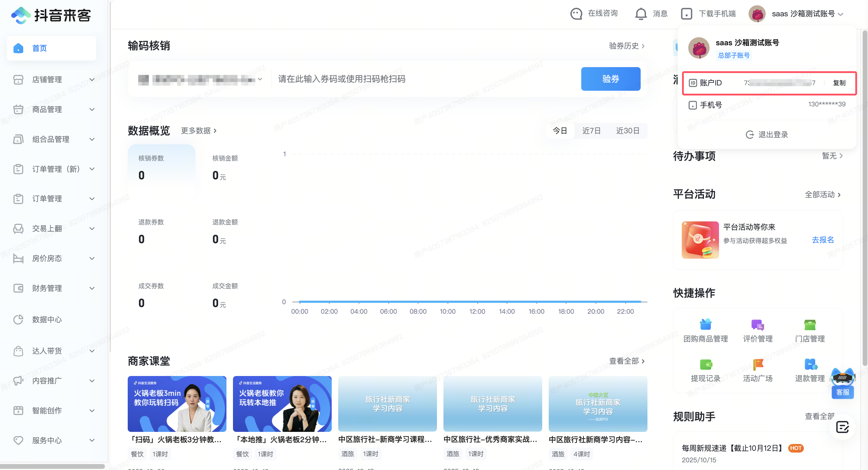Open 在线咨询 chat icon in header
Image resolution: width=868 pixels, height=470 pixels.
coord(576,14)
